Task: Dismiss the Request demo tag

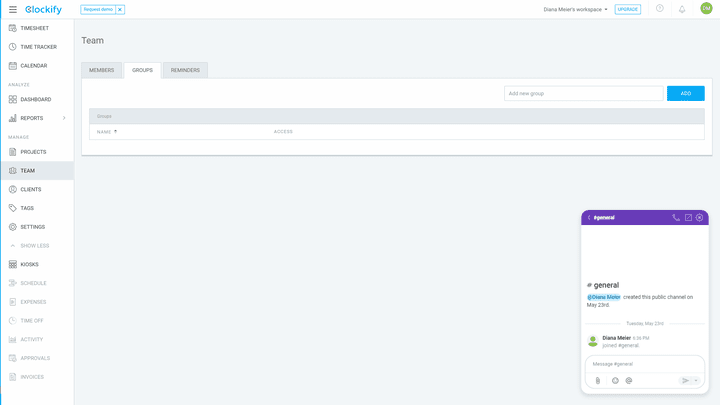Action: [x=120, y=9]
